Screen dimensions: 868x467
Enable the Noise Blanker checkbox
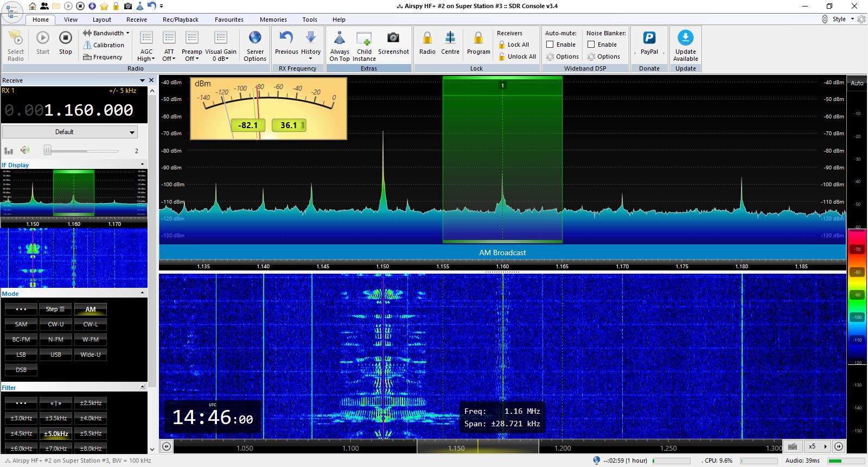[591, 45]
